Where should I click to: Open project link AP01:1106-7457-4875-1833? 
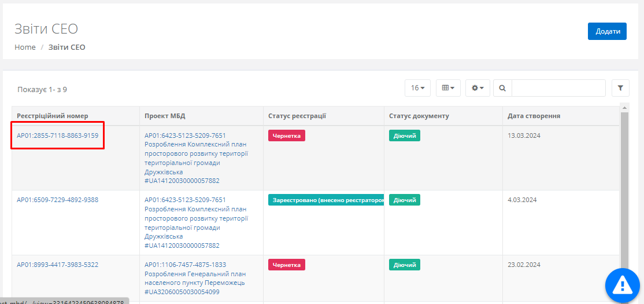pyautogui.click(x=185, y=265)
